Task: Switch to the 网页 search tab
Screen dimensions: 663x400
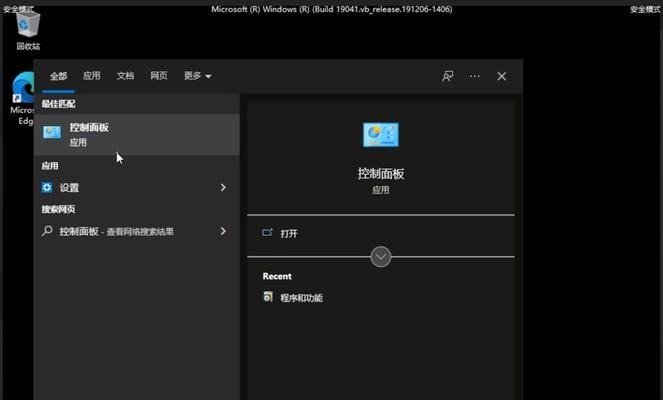Action: tap(159, 76)
